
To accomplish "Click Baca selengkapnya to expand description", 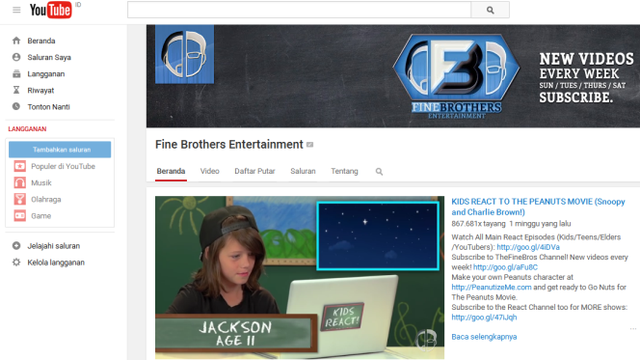I will 484,337.
